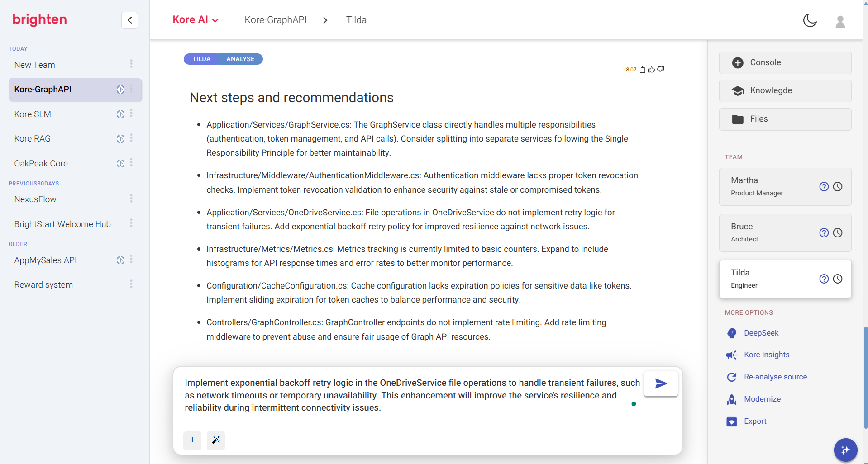Image resolution: width=868 pixels, height=464 pixels.
Task: Select the TILDA tag pill
Action: coord(201,59)
